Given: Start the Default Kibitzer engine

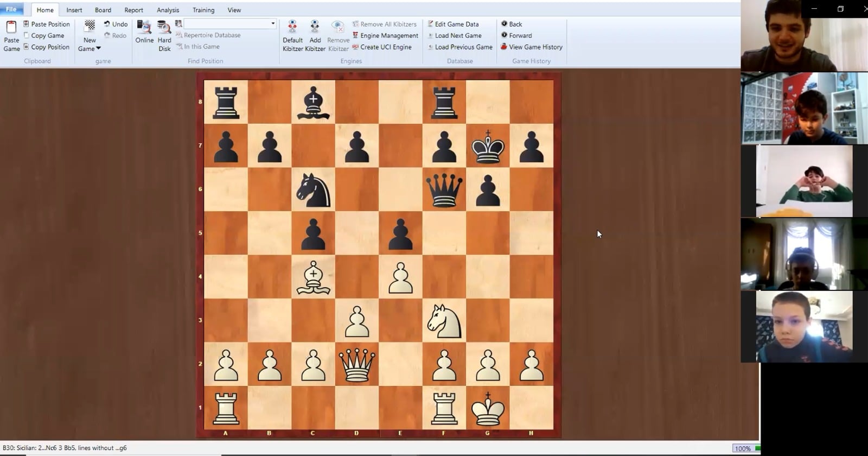Looking at the screenshot, I should 292,28.
